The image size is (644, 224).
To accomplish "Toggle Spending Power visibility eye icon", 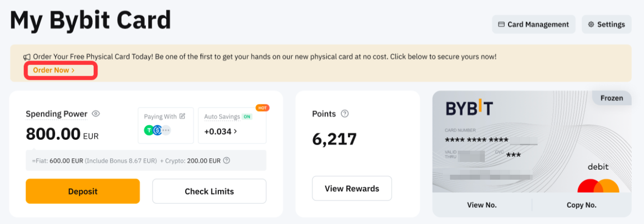I will pos(96,114).
